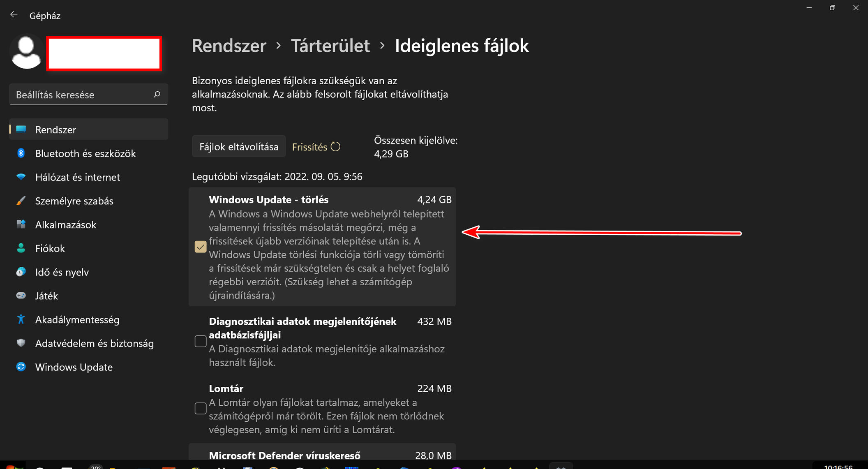This screenshot has width=868, height=469.
Task: Click the refresh circular arrow icon
Action: click(x=335, y=147)
